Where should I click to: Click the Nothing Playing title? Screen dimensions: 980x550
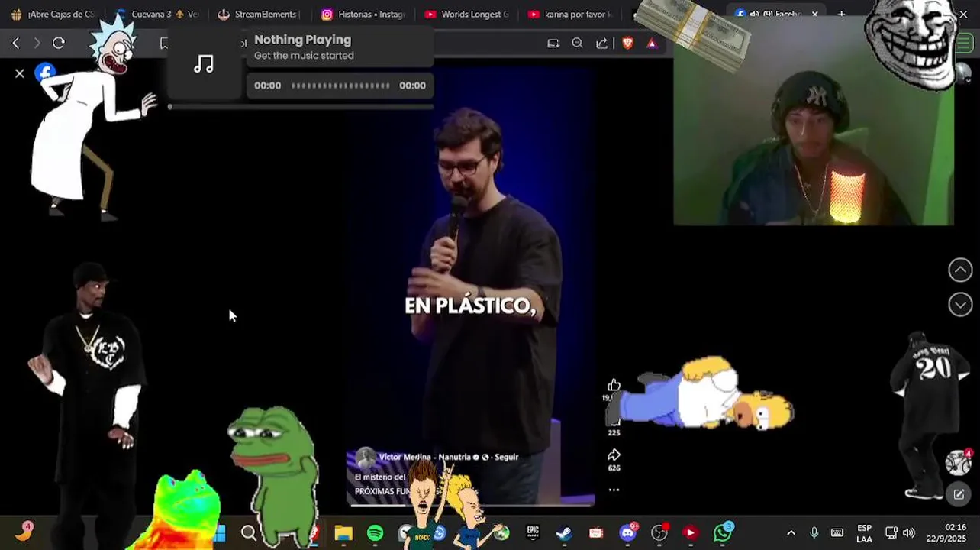(303, 40)
